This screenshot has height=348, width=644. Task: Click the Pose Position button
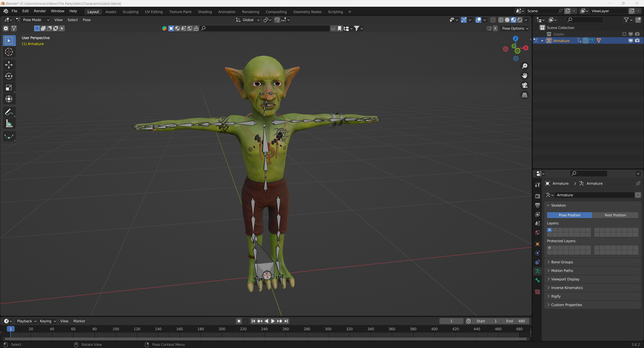point(569,215)
